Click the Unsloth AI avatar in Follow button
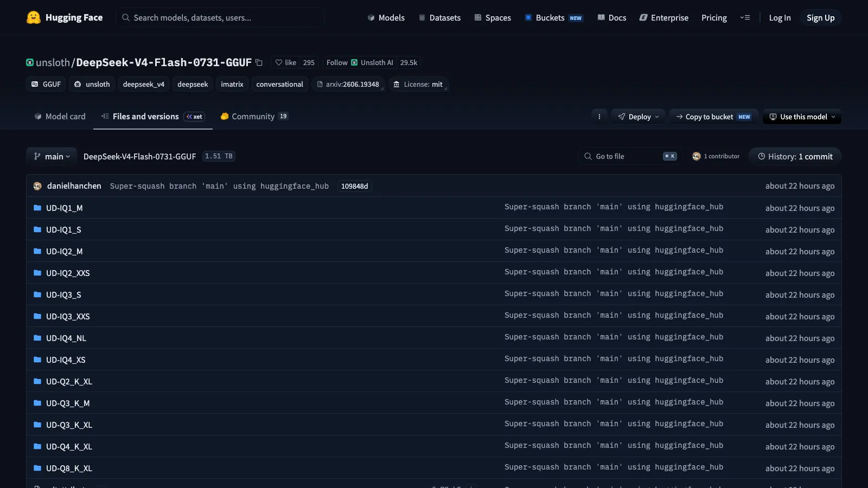Screen dimensions: 868x488 click(354, 62)
